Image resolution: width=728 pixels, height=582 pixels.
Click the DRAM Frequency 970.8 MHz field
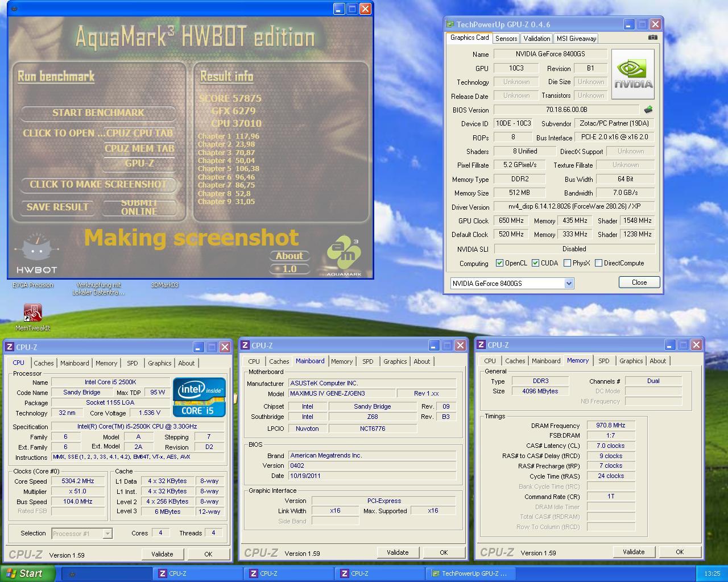[x=610, y=425]
